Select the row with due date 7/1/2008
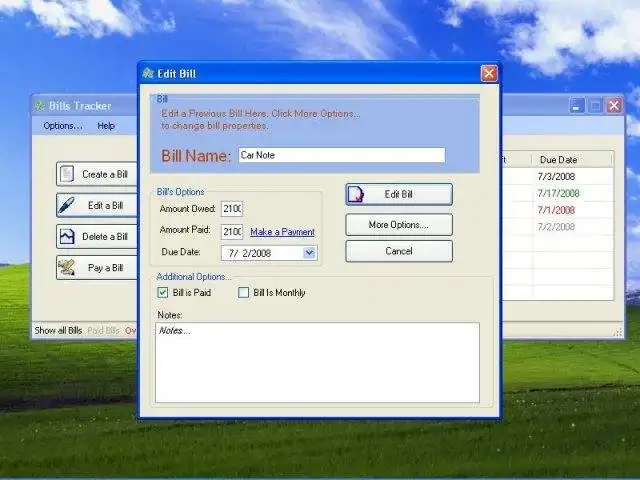The image size is (640, 480). (x=557, y=210)
